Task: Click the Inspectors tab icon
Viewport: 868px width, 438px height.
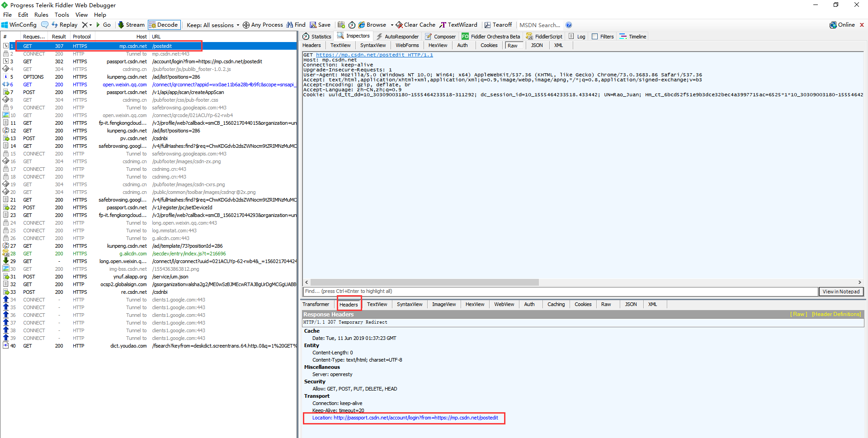Action: tap(341, 36)
